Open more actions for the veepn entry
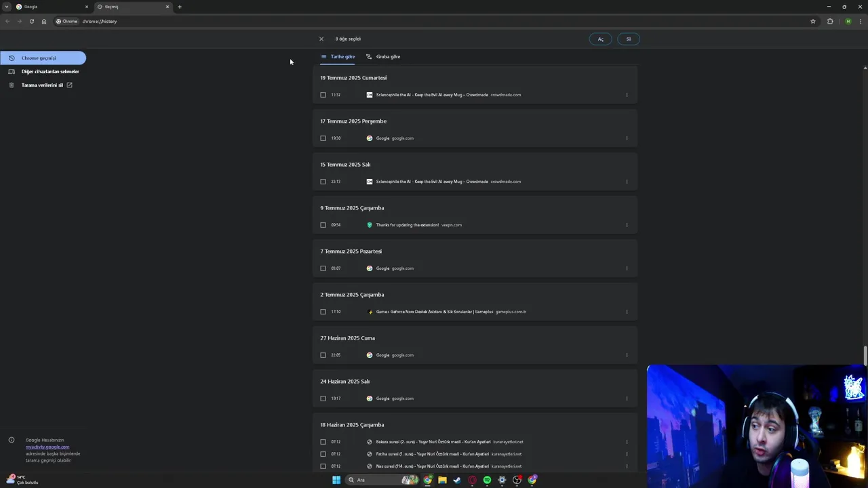 click(627, 225)
